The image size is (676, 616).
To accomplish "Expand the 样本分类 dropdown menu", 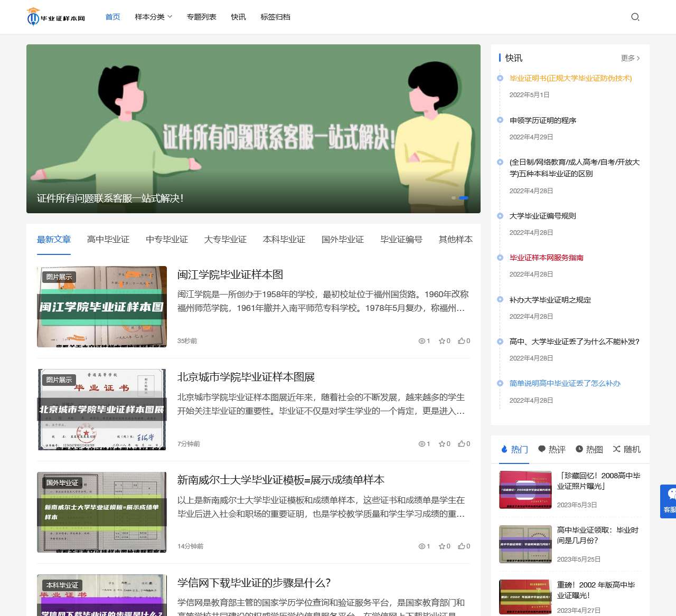I will [x=154, y=17].
